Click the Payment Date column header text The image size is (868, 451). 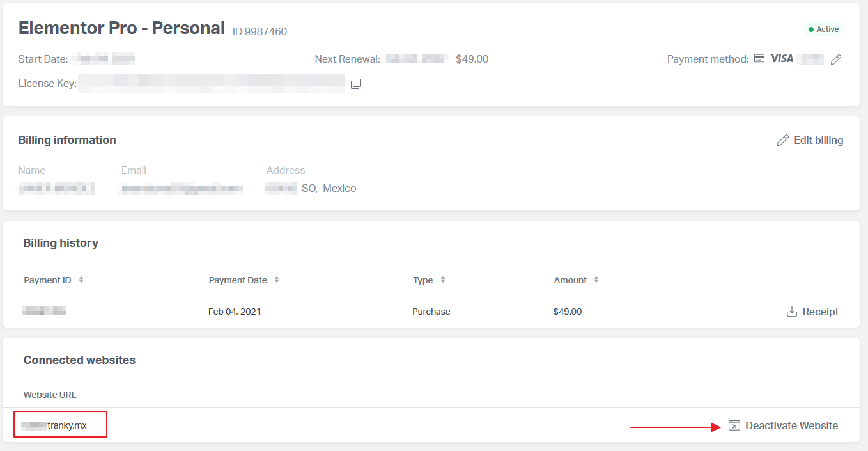pos(238,280)
